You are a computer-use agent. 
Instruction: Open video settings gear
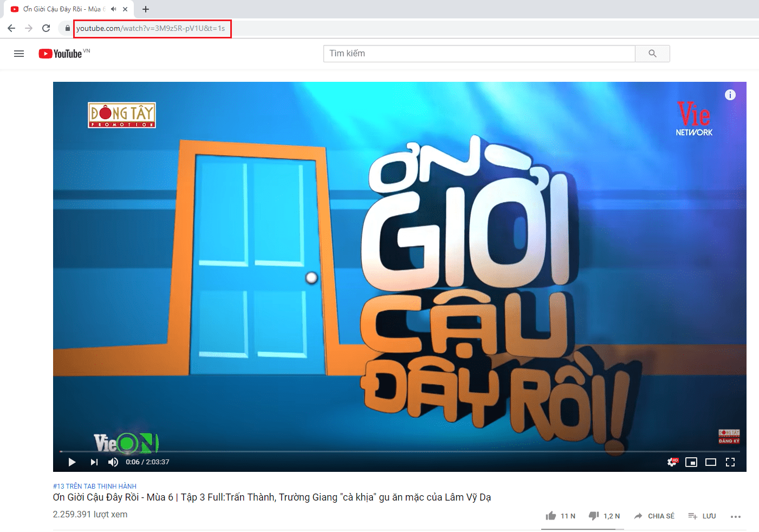[x=672, y=462]
